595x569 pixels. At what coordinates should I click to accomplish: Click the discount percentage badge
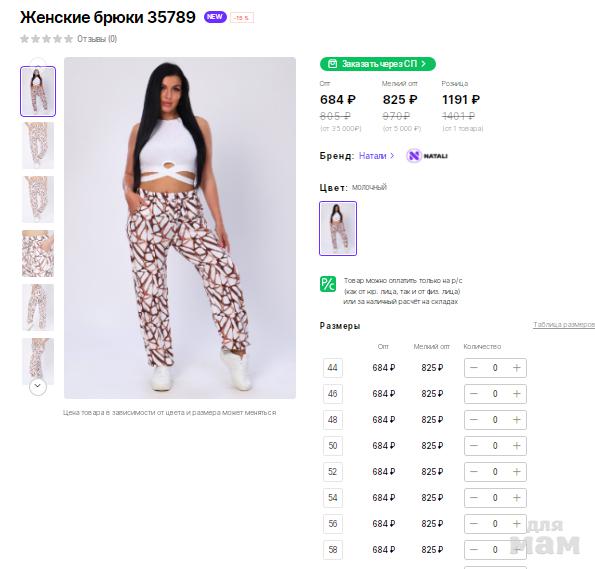[x=242, y=18]
